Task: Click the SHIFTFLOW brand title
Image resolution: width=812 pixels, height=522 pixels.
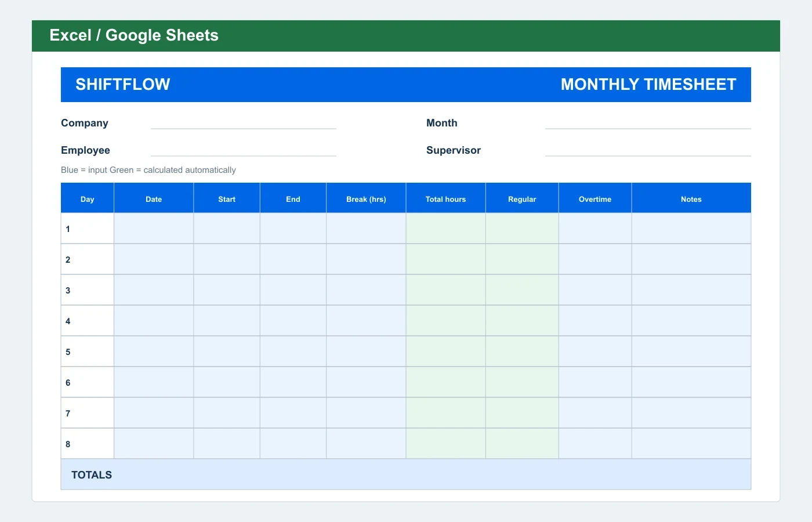Action: [x=123, y=85]
